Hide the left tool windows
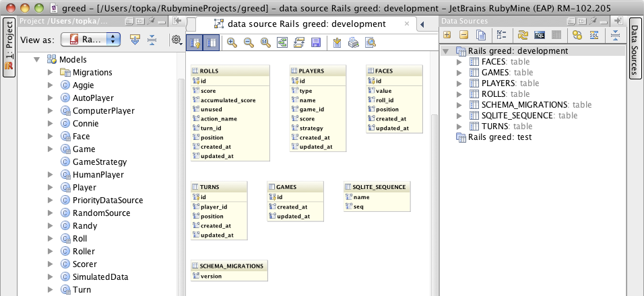The width and height of the screenshot is (644, 296). coord(177,21)
